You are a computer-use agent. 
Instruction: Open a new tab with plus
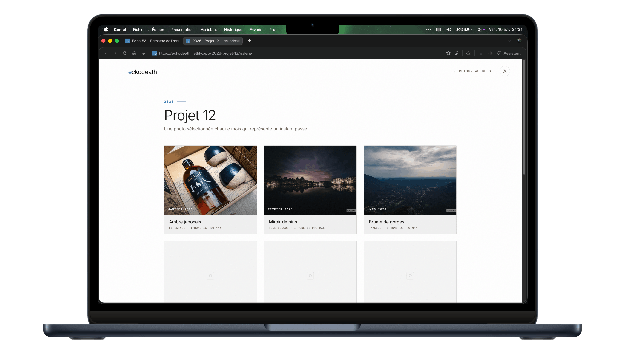pos(249,41)
